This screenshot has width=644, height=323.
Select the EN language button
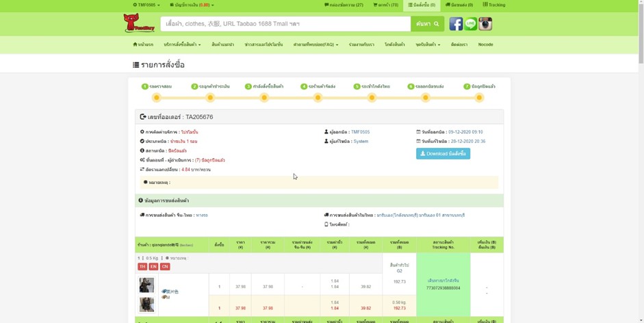click(153, 266)
